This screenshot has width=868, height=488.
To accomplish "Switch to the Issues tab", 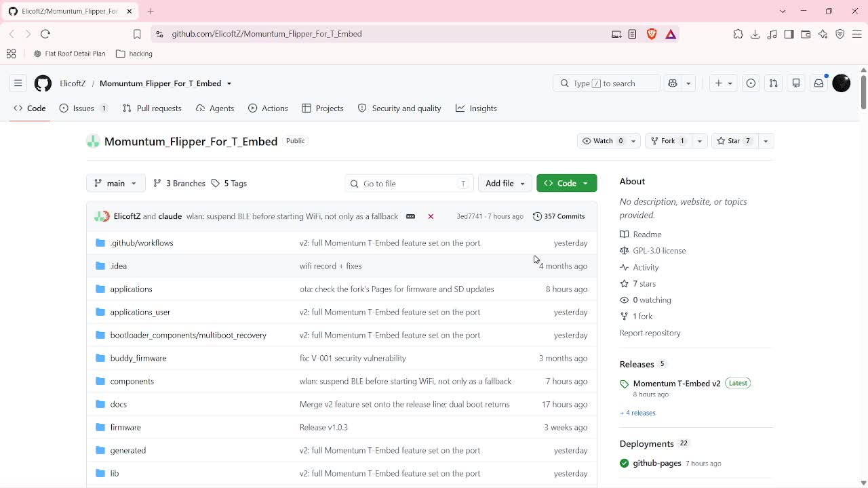I will click(x=83, y=108).
